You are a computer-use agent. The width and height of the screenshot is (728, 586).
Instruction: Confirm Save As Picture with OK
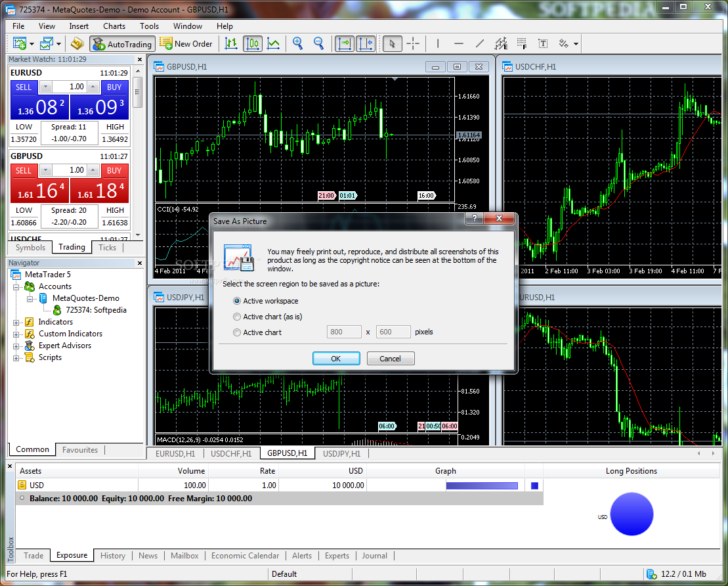pyautogui.click(x=336, y=359)
